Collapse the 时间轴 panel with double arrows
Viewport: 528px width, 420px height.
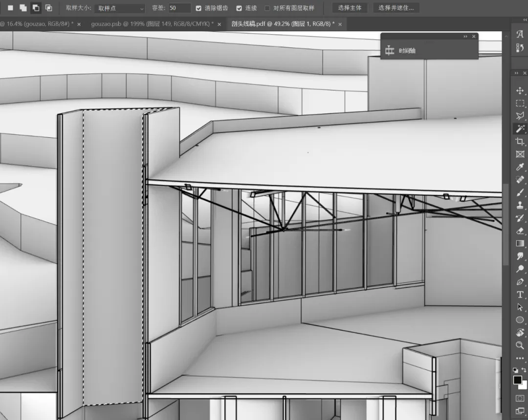pyautogui.click(x=465, y=36)
